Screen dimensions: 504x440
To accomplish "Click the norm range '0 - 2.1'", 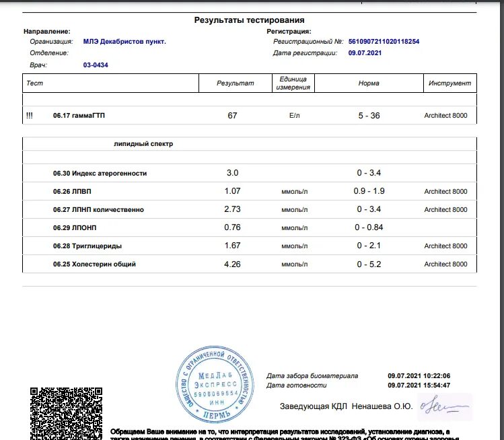I will [x=369, y=246].
